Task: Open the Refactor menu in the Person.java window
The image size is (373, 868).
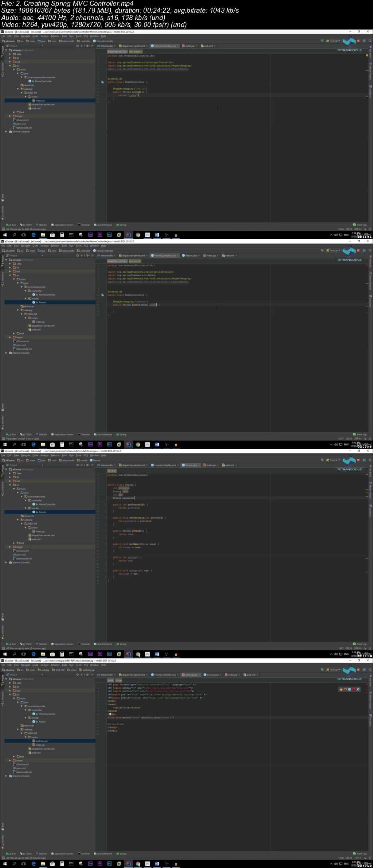Action: [x=55, y=455]
